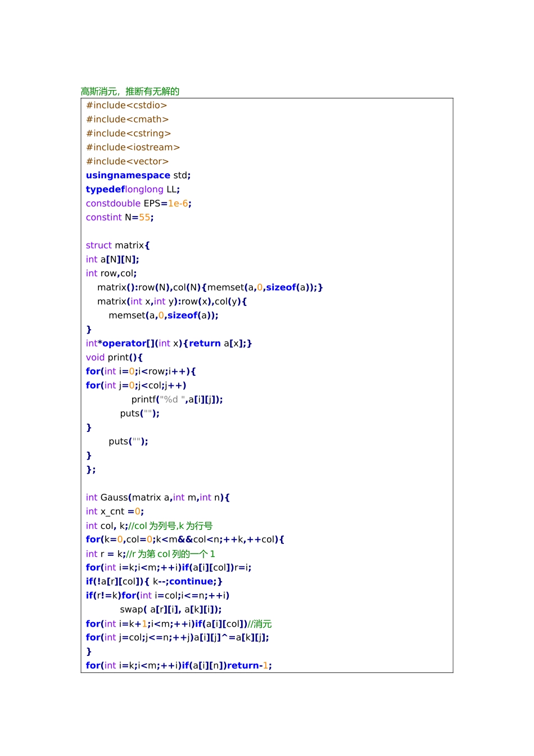Click the struct closing line };
Screen dimensions: 534x756
pos(91,470)
